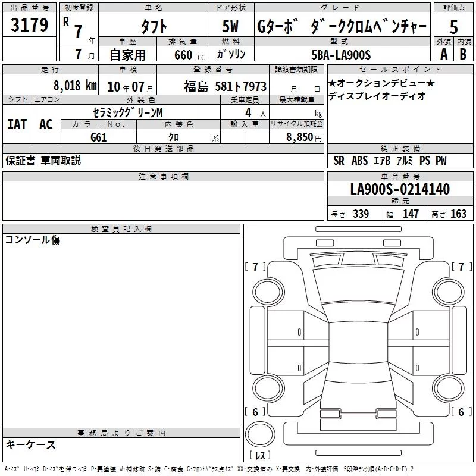This screenshot has height=476, width=476.
Task: Select the color code G61 field
Action: [x=99, y=137]
